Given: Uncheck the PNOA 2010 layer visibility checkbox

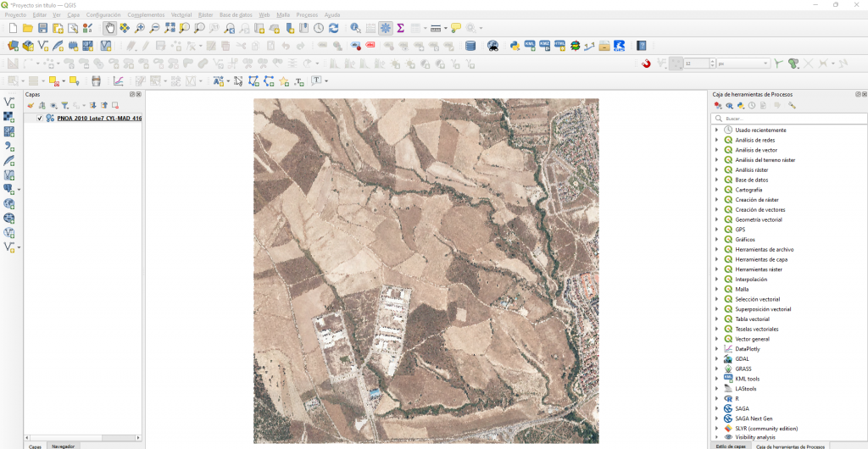Looking at the screenshot, I should click(40, 119).
